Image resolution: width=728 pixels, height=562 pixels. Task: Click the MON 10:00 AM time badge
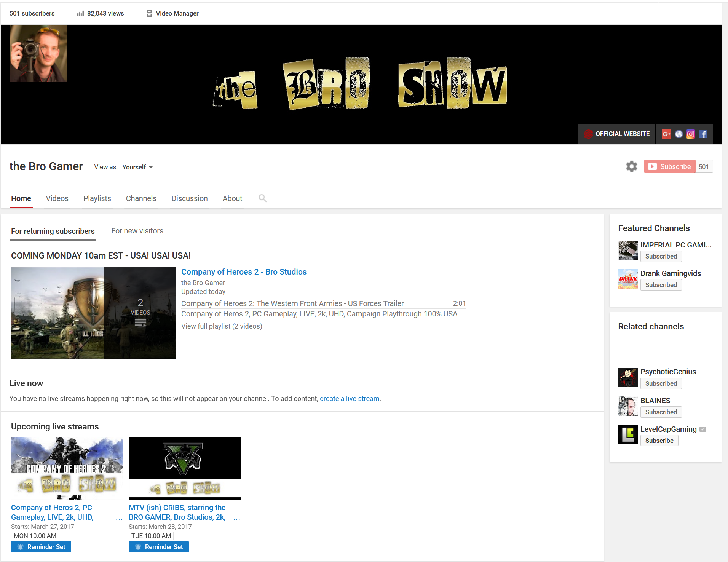pos(35,536)
